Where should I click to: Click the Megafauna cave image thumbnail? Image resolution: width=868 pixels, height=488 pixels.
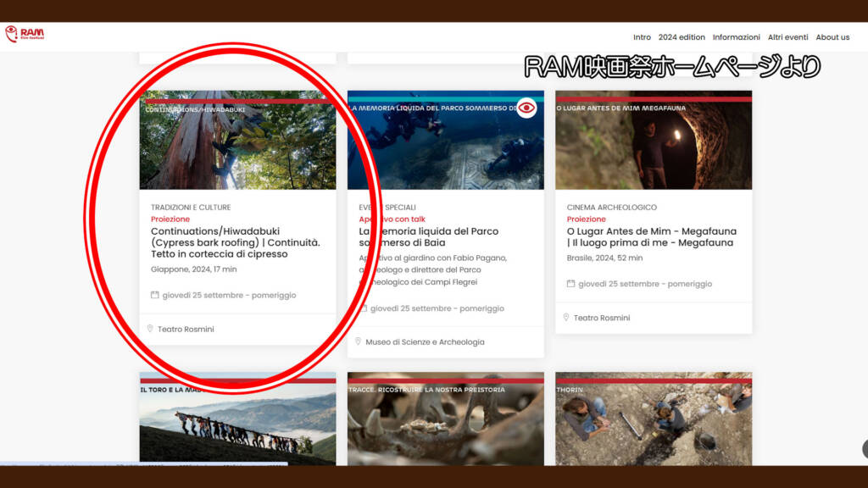[653, 144]
